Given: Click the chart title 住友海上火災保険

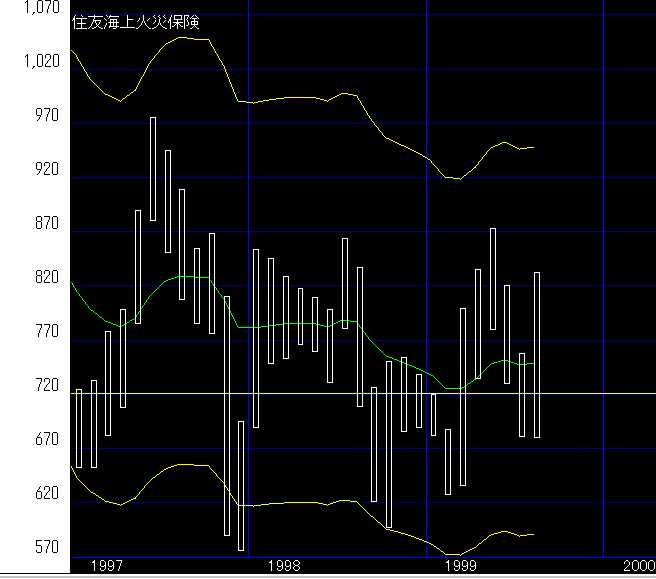Looking at the screenshot, I should 128,20.
